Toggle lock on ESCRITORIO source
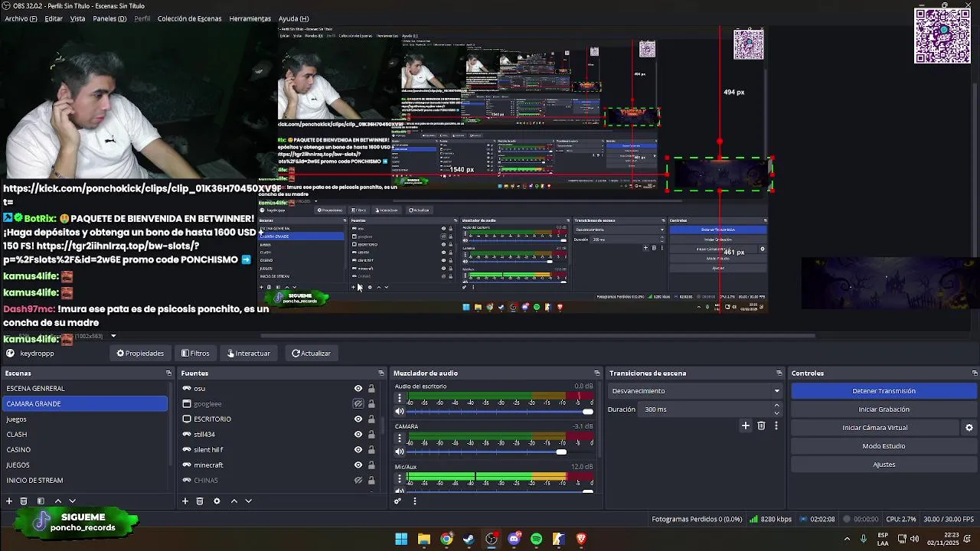 [371, 419]
